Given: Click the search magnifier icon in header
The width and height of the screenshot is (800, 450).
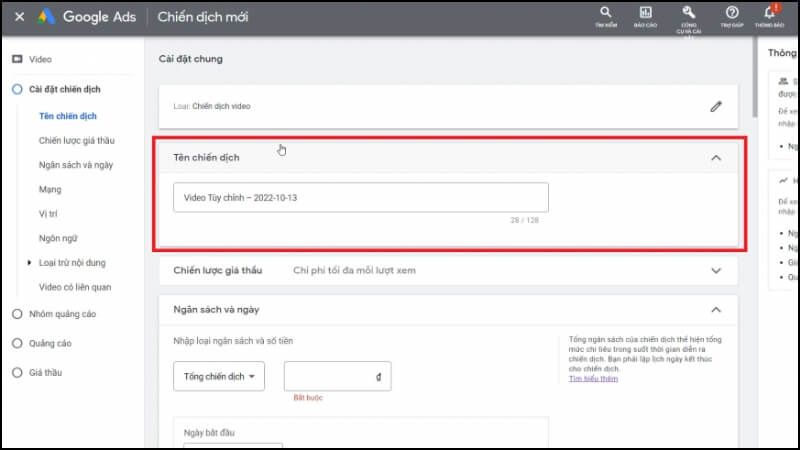Looking at the screenshot, I should coord(605,13).
